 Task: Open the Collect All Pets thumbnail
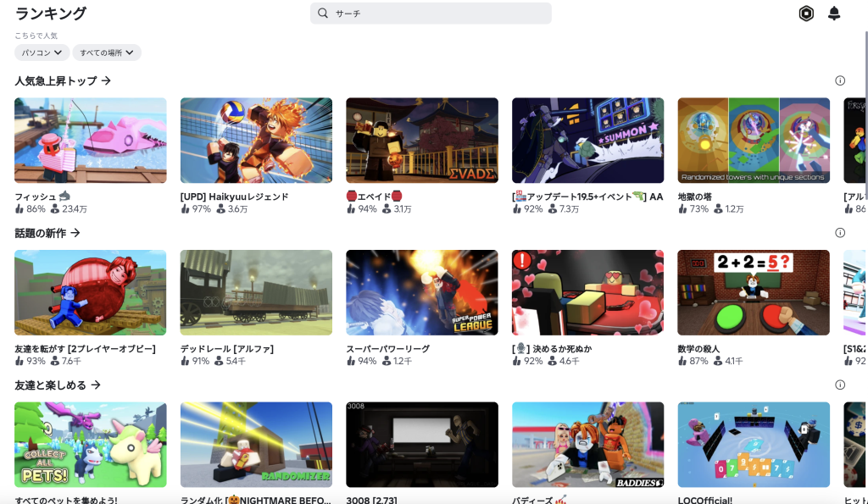90,445
